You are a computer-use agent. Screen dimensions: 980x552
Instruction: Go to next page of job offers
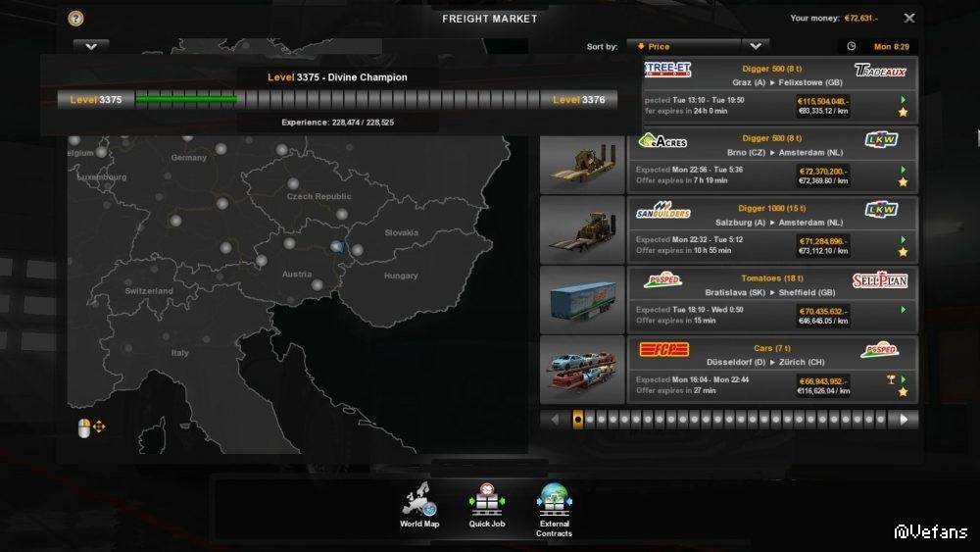pyautogui.click(x=904, y=420)
